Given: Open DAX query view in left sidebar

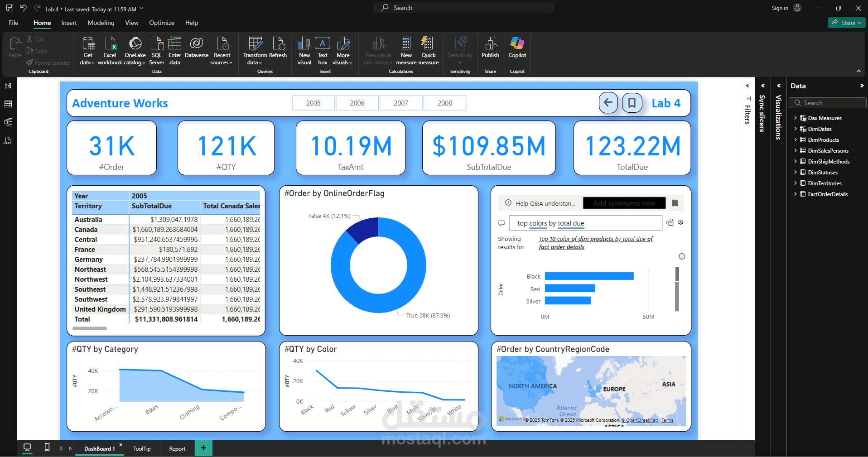Looking at the screenshot, I should [8, 140].
